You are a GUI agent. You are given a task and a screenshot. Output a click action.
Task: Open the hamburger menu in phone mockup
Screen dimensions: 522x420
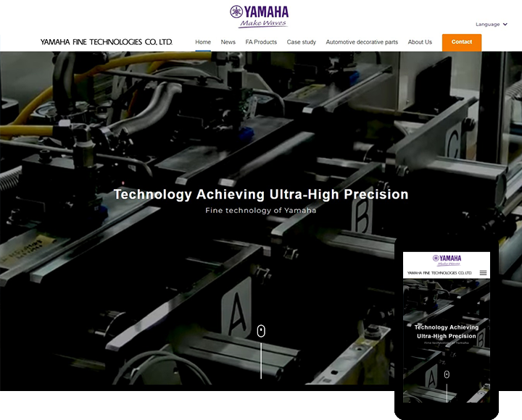click(x=483, y=273)
